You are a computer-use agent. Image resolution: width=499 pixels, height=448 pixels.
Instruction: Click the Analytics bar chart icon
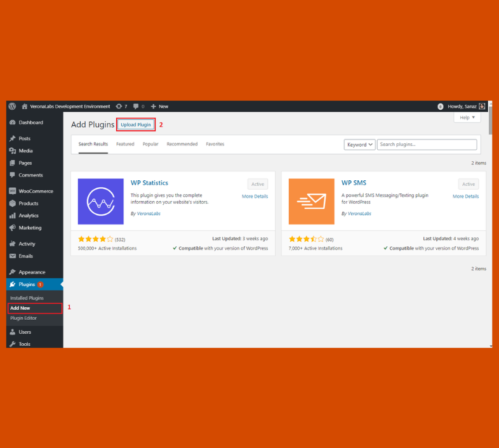pyautogui.click(x=13, y=216)
